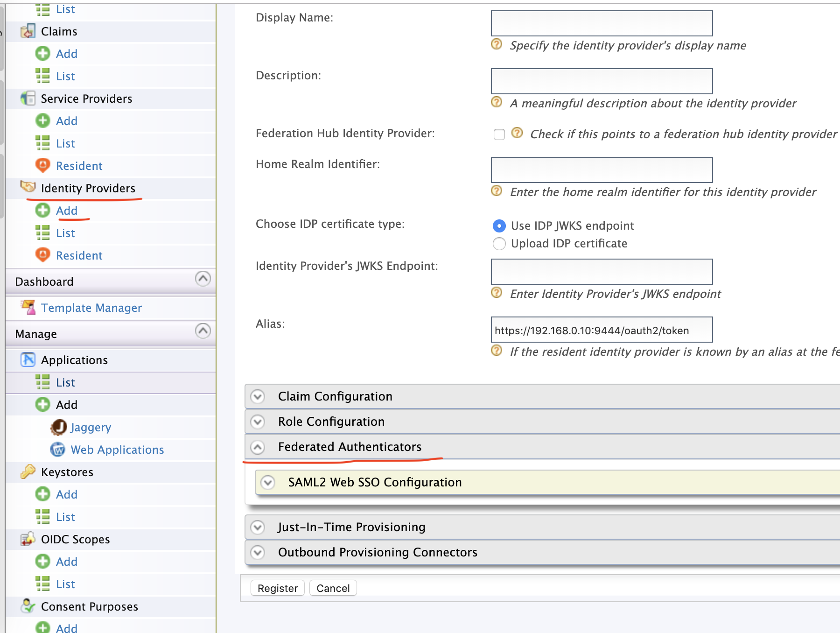Click the Claims section icon

click(28, 31)
